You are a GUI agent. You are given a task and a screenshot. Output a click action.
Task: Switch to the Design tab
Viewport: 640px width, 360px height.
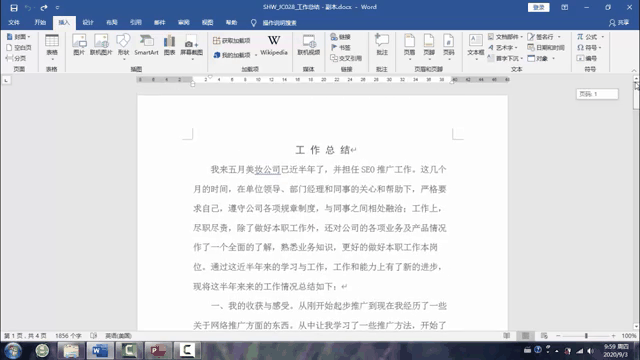click(88, 22)
